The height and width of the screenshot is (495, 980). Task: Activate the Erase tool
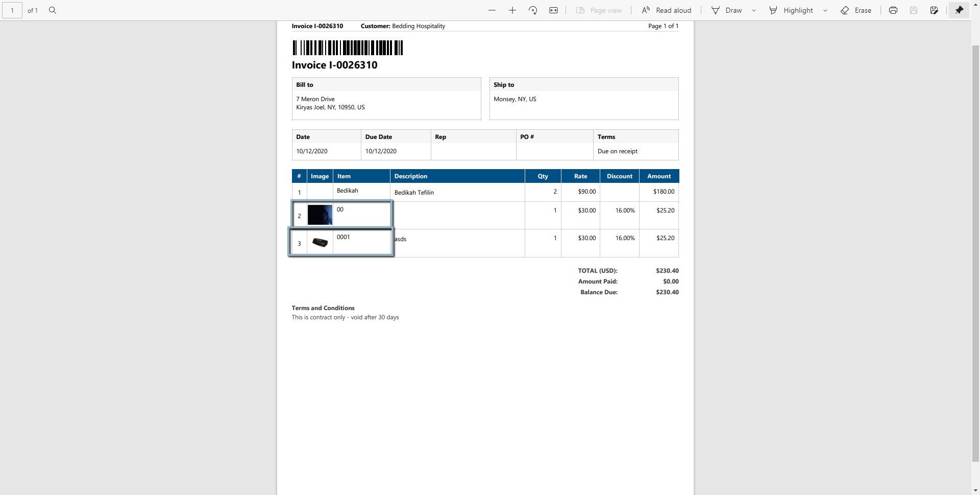coord(856,10)
